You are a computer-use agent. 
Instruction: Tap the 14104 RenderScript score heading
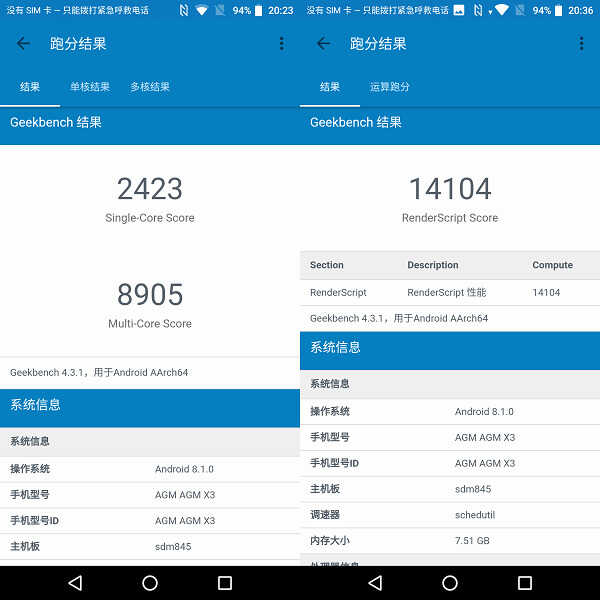coord(450,189)
